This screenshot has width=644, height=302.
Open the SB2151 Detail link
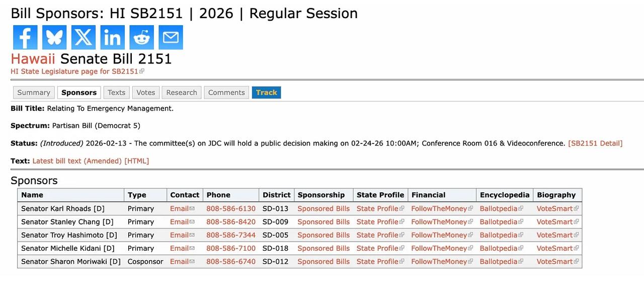(595, 143)
